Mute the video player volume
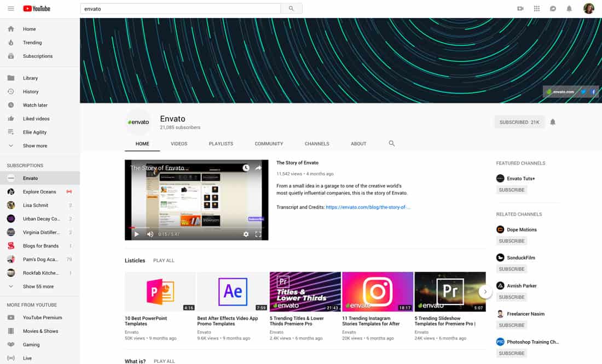Screen dimensions: 602x364 point(150,234)
